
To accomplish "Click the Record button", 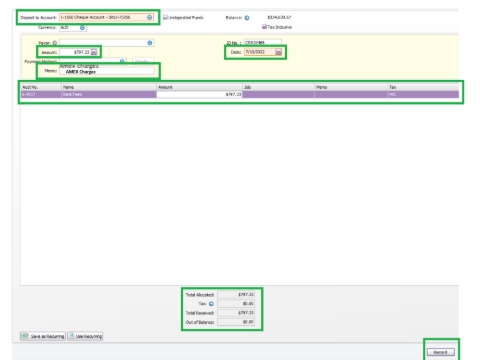I will coord(441,352).
